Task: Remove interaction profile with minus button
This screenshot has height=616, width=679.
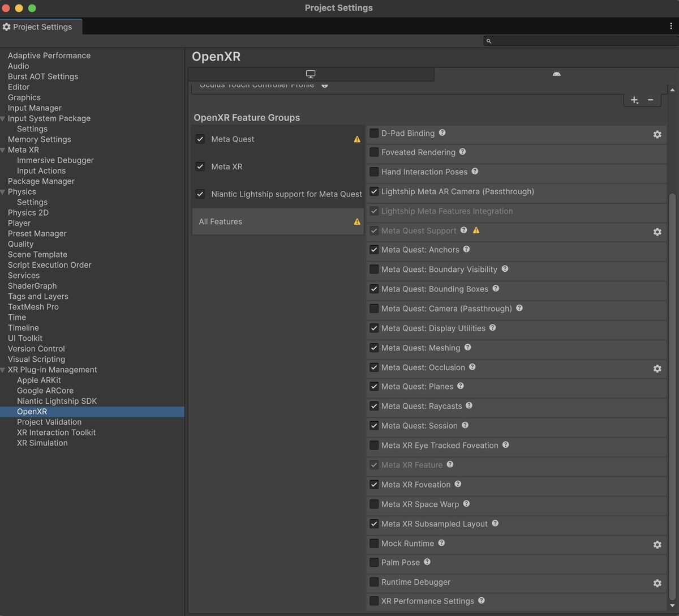Action: (x=651, y=100)
